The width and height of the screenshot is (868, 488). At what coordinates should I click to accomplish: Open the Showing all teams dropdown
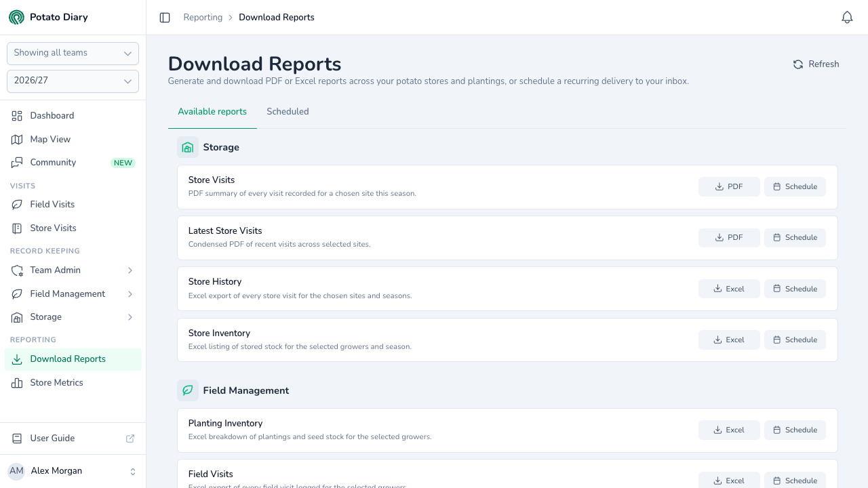[x=73, y=54]
